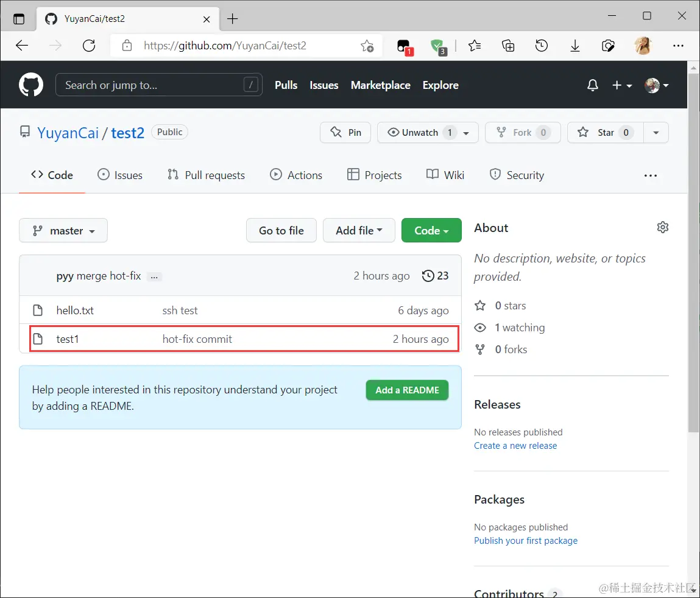
Task: Open Pull requests tab
Action: pos(207,175)
